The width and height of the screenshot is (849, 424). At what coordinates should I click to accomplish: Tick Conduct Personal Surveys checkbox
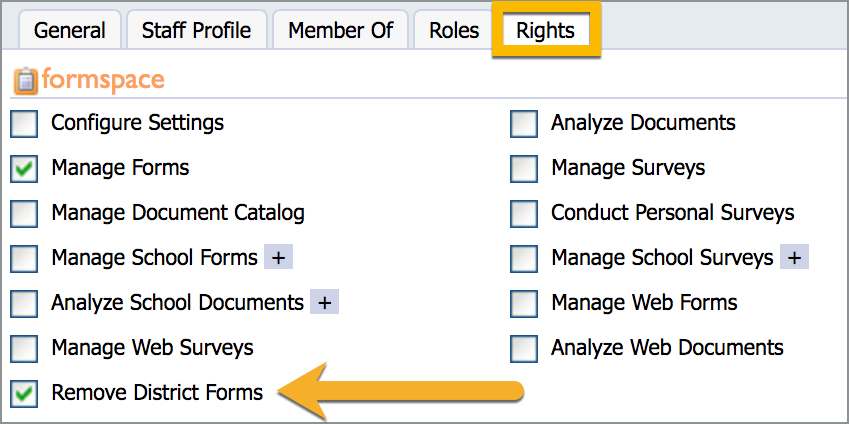point(524,214)
